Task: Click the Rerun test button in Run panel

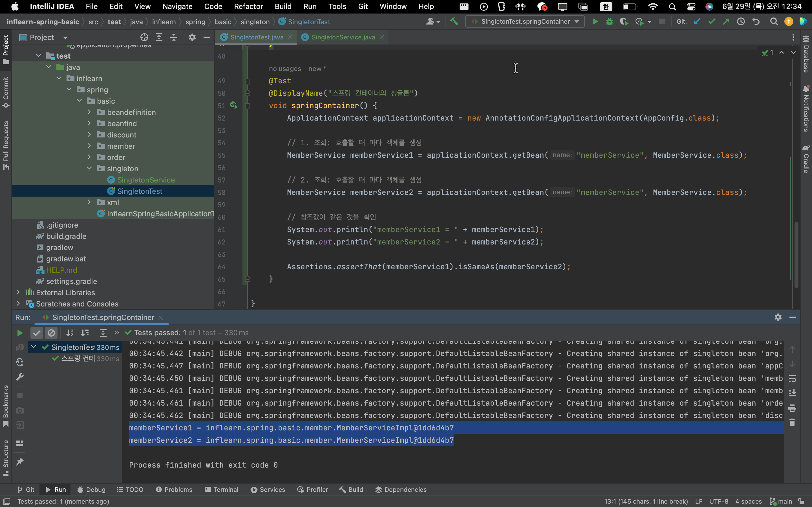Action: coord(20,333)
